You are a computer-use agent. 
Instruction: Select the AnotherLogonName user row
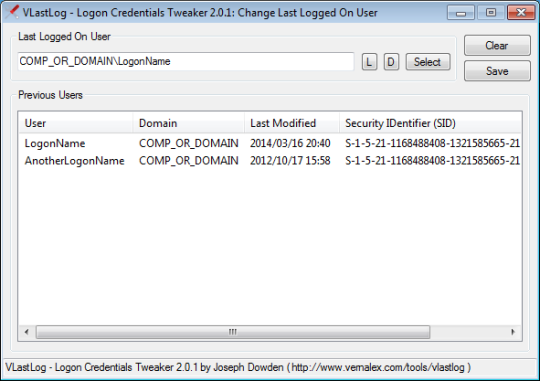[x=270, y=161]
